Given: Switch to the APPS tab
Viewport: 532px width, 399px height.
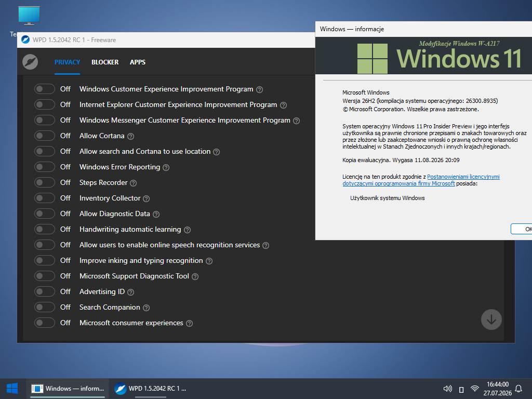Looking at the screenshot, I should tap(137, 62).
